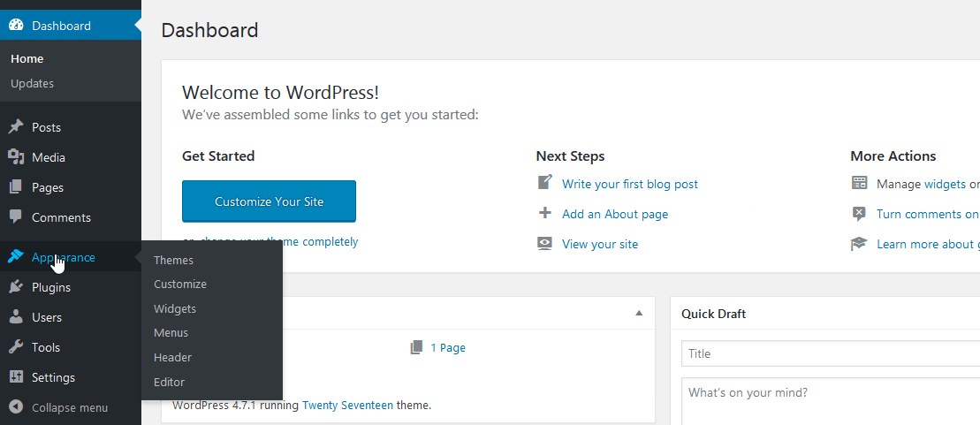980x425 pixels.
Task: Click the Users person icon
Action: click(x=16, y=317)
